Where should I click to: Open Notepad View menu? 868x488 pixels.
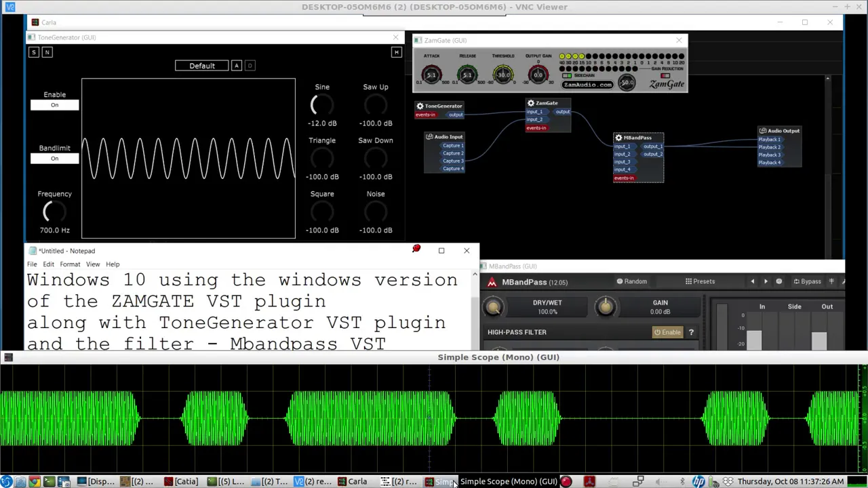(93, 264)
